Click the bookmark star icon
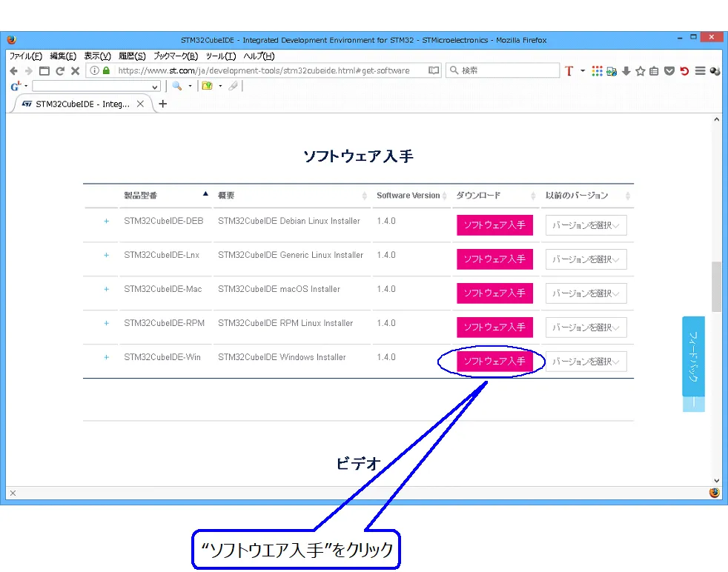Image resolution: width=728 pixels, height=572 pixels. point(640,71)
